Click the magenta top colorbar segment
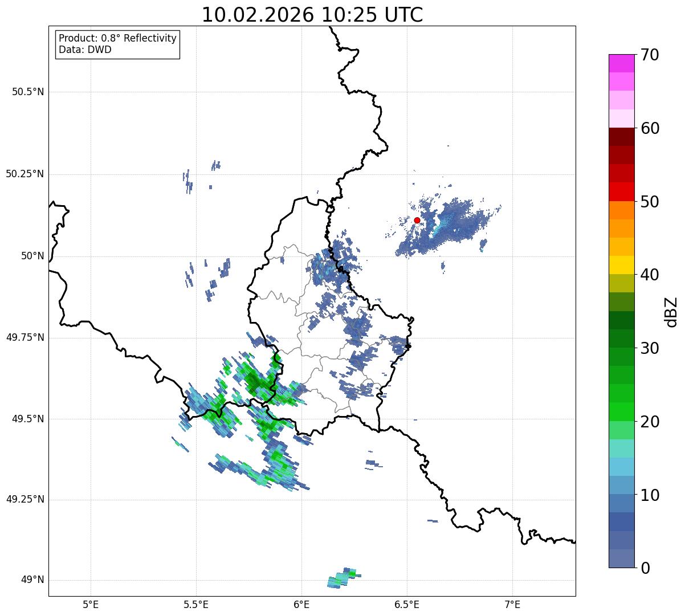Screen dimensions: 685x616 click(621, 63)
